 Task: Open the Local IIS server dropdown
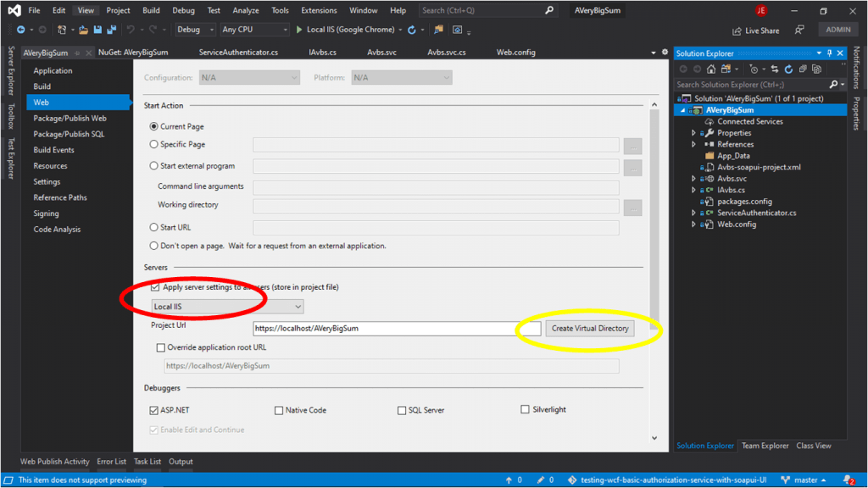227,307
